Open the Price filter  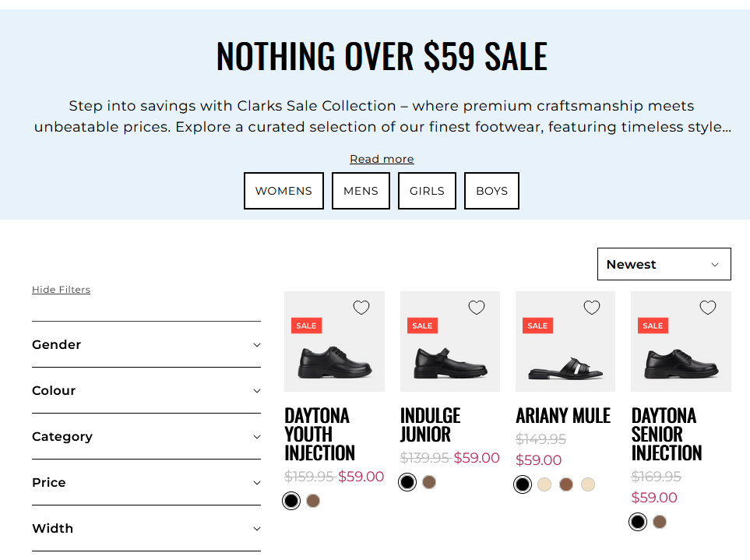point(146,482)
